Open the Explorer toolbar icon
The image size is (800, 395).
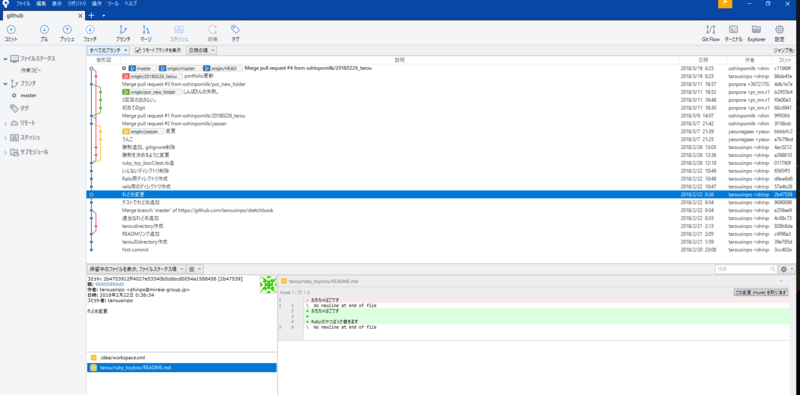pyautogui.click(x=757, y=30)
